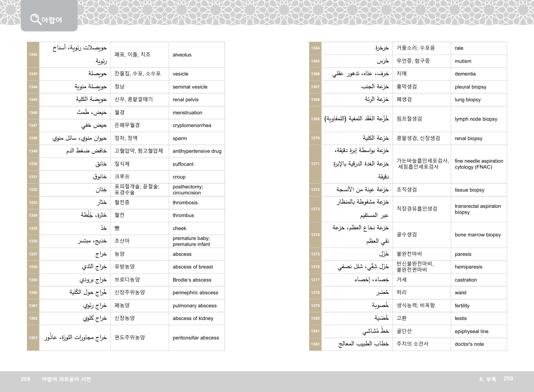Click the Korean word 치매

(x=402, y=74)
